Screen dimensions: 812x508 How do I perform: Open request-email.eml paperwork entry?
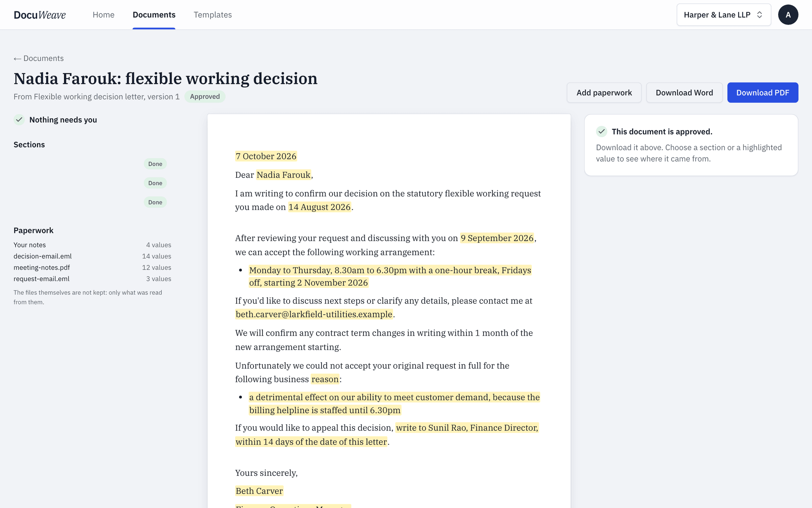[92, 279]
